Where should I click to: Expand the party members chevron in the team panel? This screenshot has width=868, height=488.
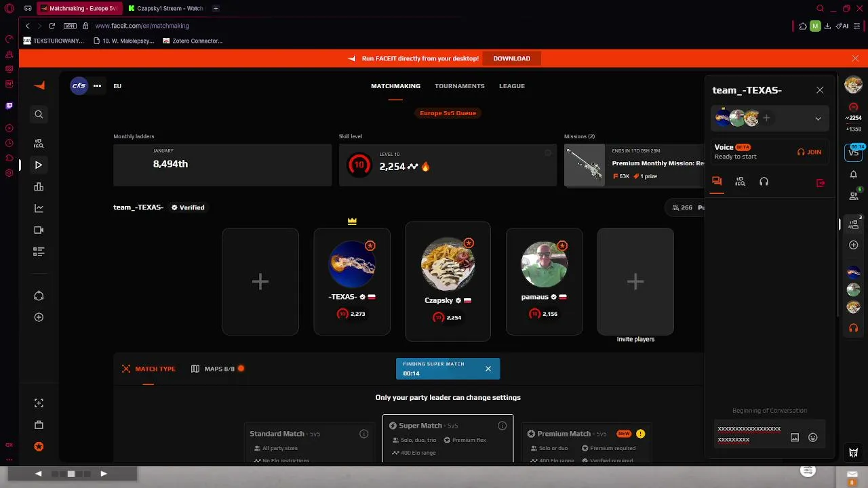pyautogui.click(x=818, y=119)
